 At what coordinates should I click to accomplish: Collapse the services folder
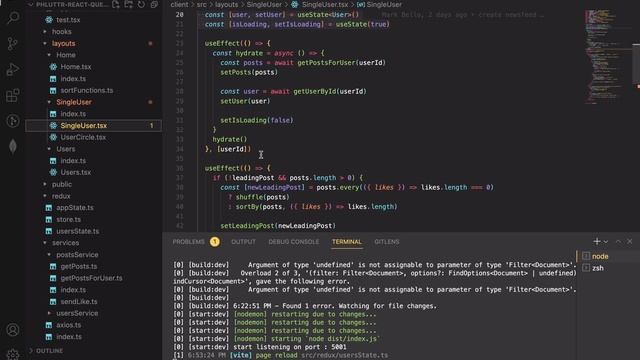(x=65, y=243)
